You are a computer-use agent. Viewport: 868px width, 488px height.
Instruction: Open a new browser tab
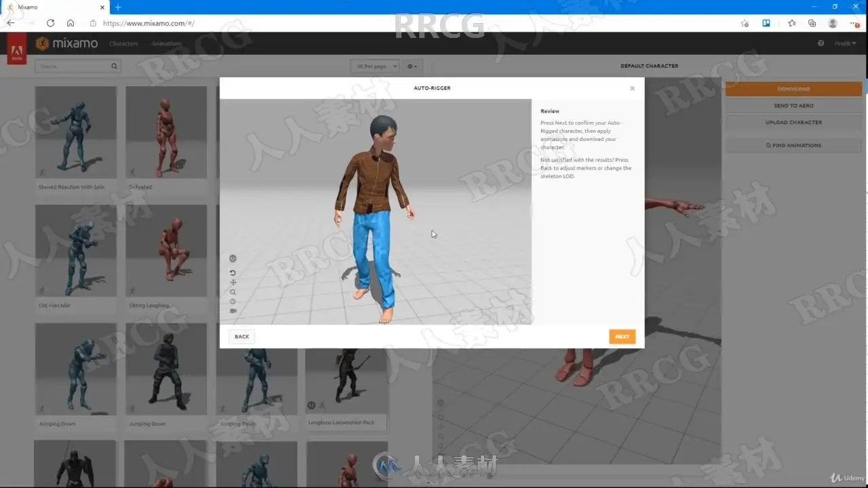(117, 7)
